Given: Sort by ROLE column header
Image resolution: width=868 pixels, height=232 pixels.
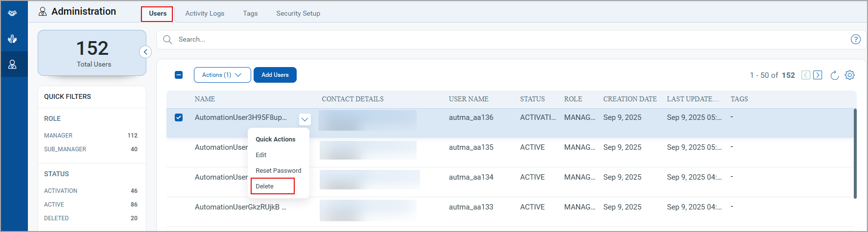Looking at the screenshot, I should coord(573,99).
